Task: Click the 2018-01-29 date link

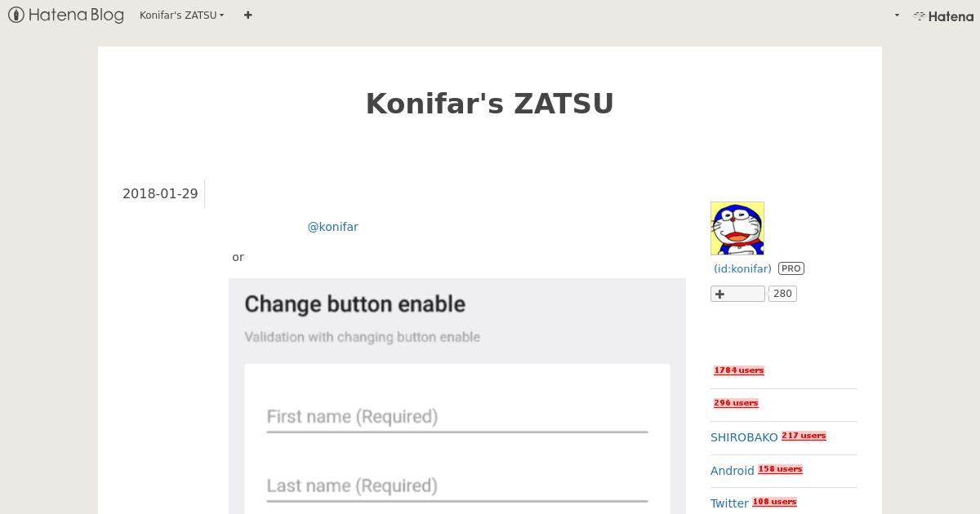Action: pyautogui.click(x=160, y=193)
